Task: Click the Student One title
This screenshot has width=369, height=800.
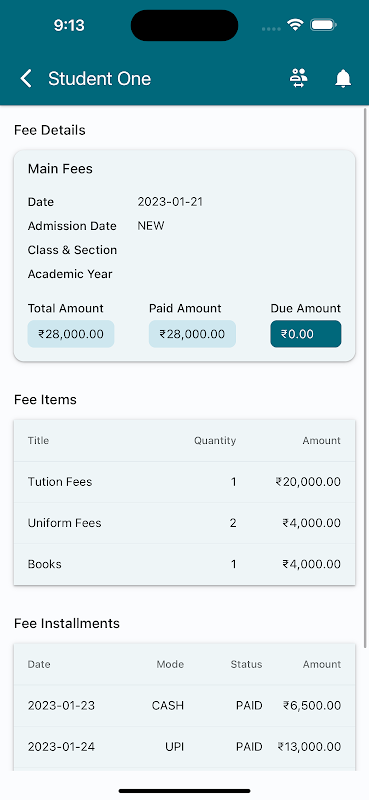Action: 100,79
